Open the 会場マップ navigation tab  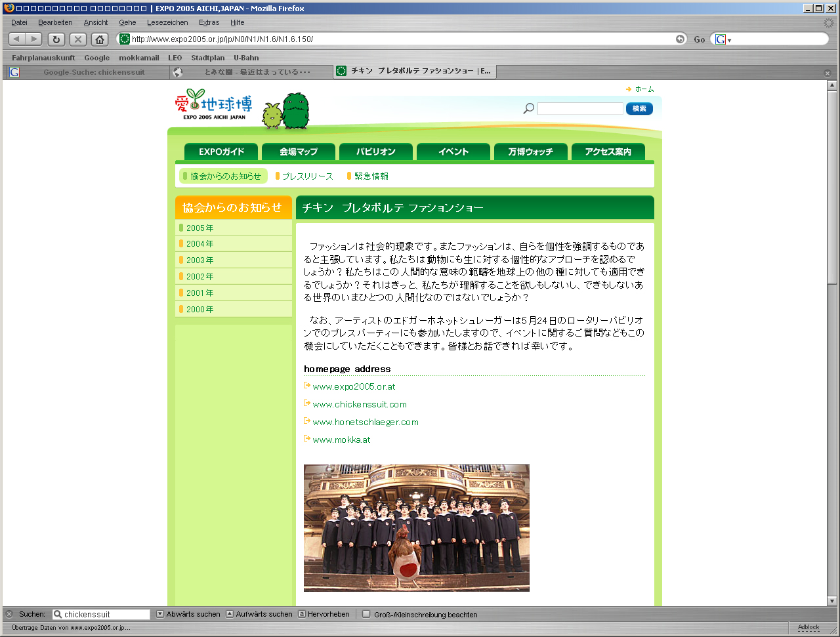click(x=299, y=152)
